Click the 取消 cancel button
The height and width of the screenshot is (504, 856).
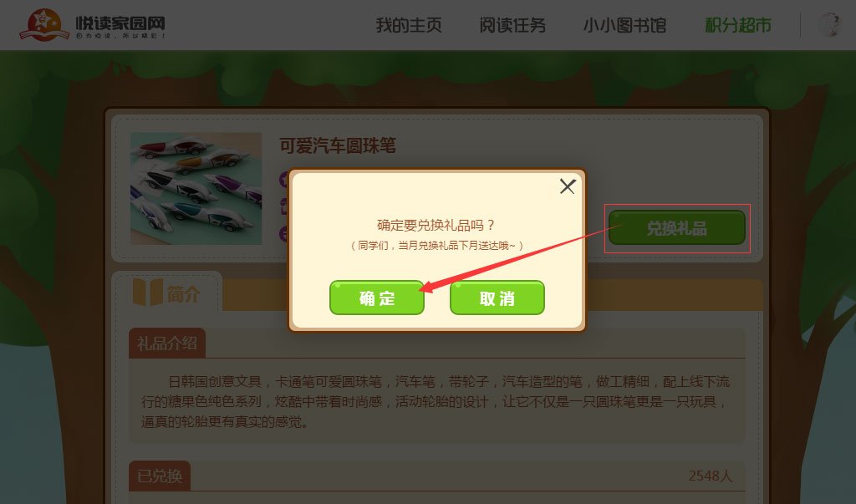(497, 298)
